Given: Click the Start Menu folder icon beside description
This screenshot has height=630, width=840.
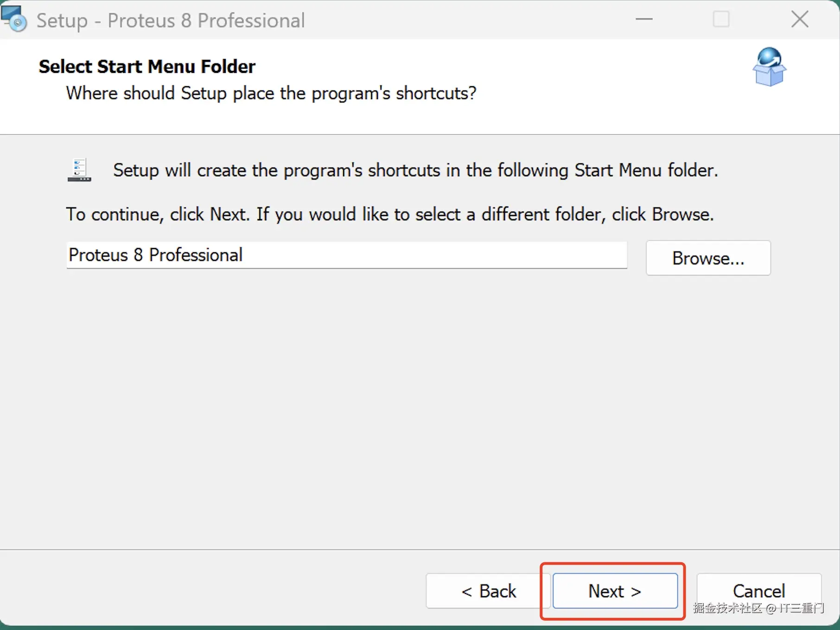Looking at the screenshot, I should pos(79,170).
